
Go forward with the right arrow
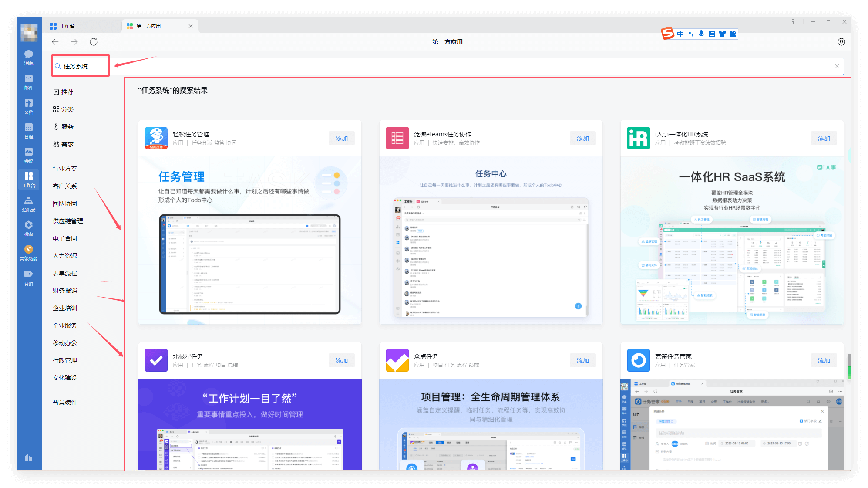[x=74, y=42]
